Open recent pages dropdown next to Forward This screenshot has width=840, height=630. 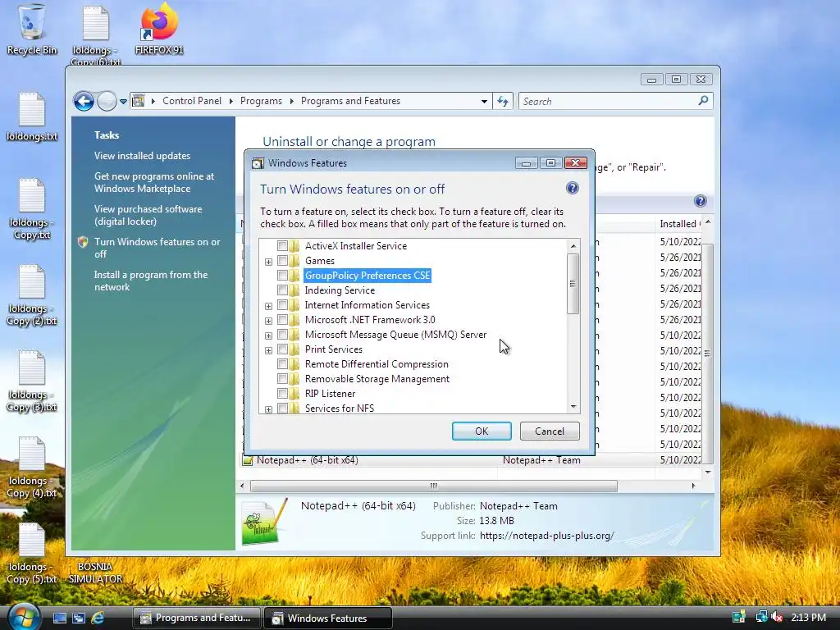tap(123, 101)
